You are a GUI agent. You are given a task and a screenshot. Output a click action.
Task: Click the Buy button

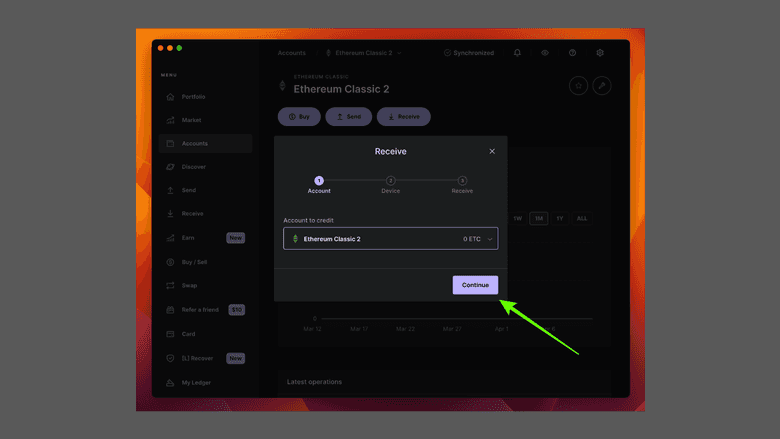[299, 117]
